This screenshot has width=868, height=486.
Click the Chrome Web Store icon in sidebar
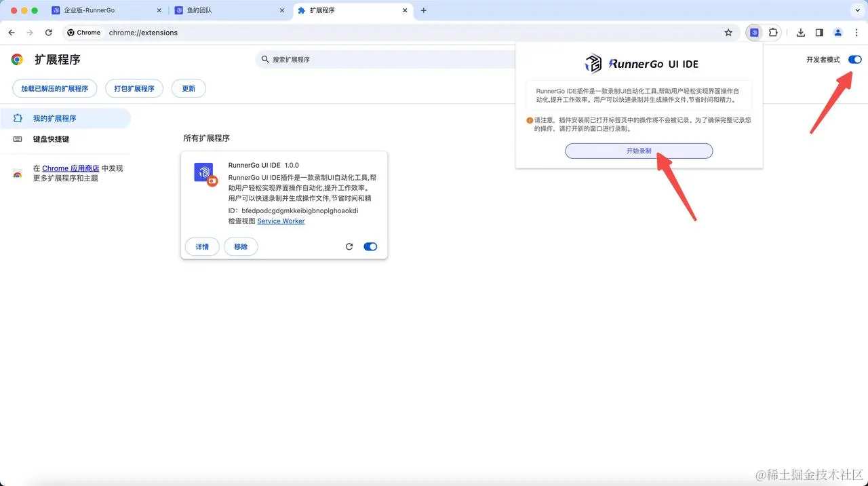point(18,174)
